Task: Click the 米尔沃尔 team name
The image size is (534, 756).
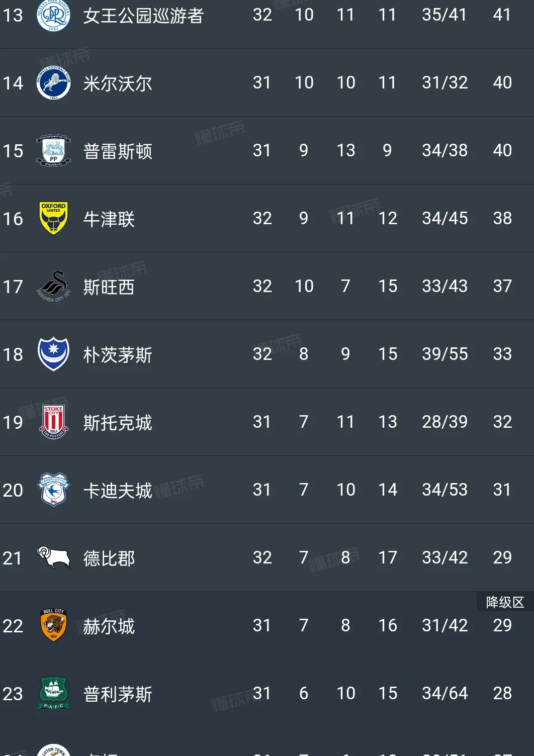Action: click(x=118, y=83)
